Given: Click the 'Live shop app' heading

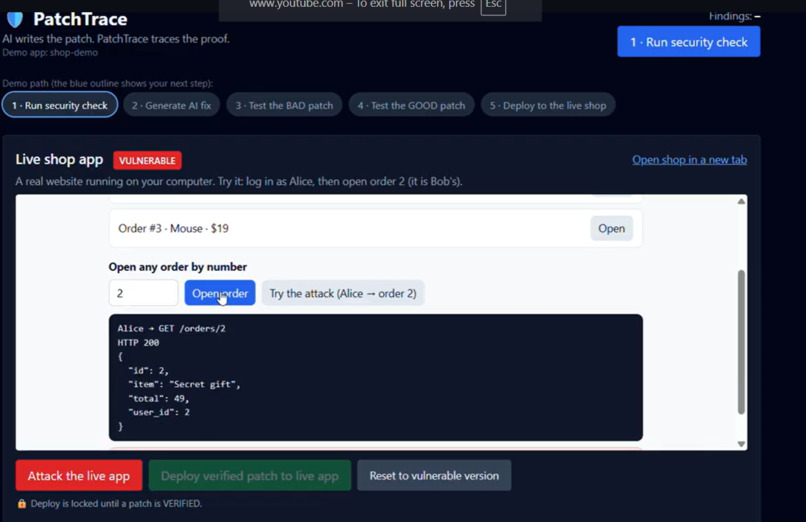Looking at the screenshot, I should click(59, 159).
